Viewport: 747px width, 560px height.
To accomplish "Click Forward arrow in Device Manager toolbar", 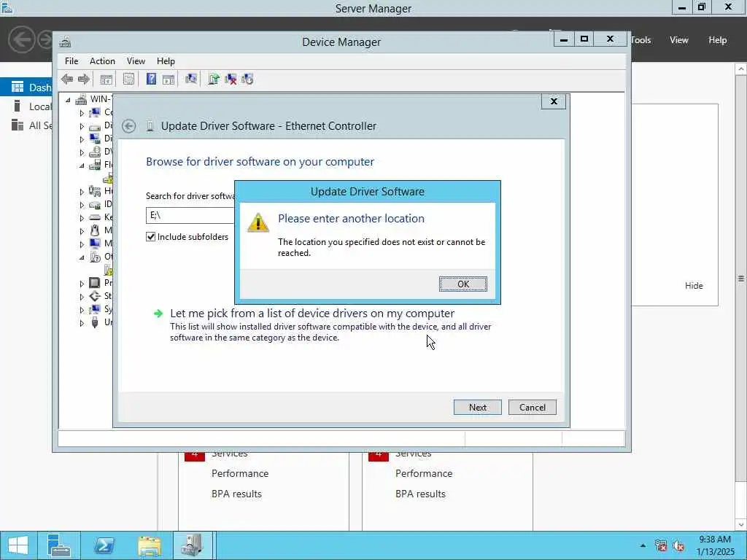I will pos(84,79).
